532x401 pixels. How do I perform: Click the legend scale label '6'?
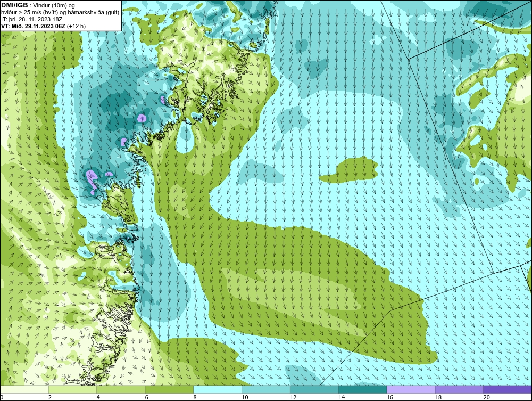click(147, 397)
